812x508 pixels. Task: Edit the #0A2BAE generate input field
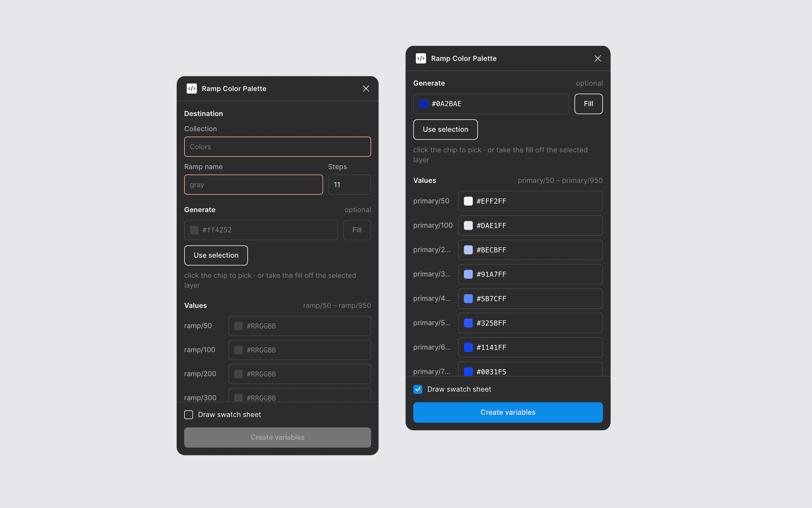click(x=491, y=104)
